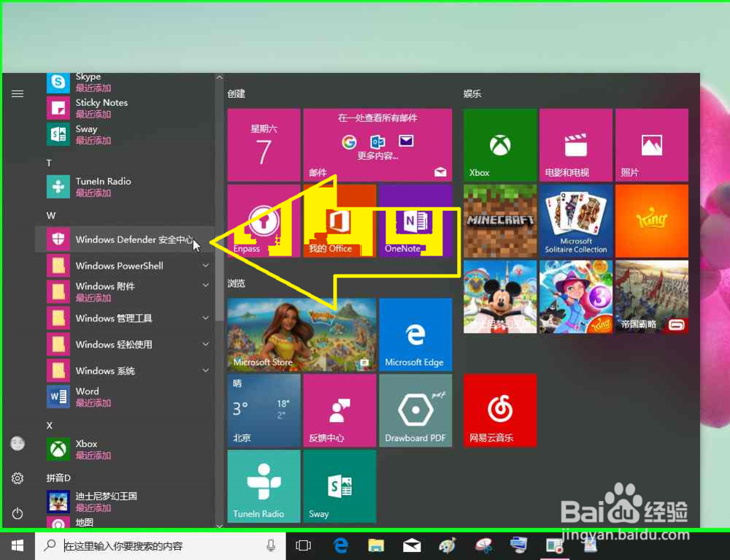Open the Mickey Mouse Disney game tile
The height and width of the screenshot is (560, 730).
(x=500, y=296)
